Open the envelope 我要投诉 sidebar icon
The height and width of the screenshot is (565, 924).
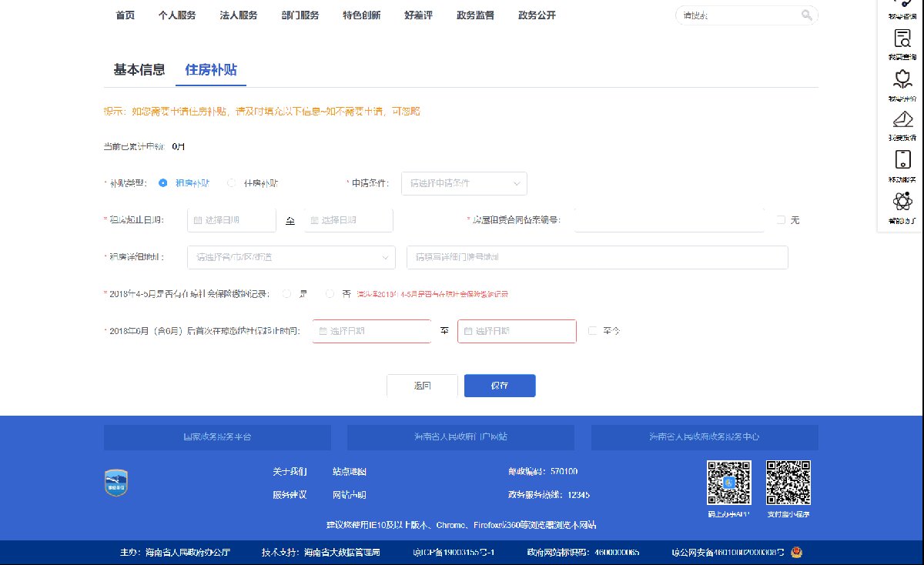[x=902, y=119]
